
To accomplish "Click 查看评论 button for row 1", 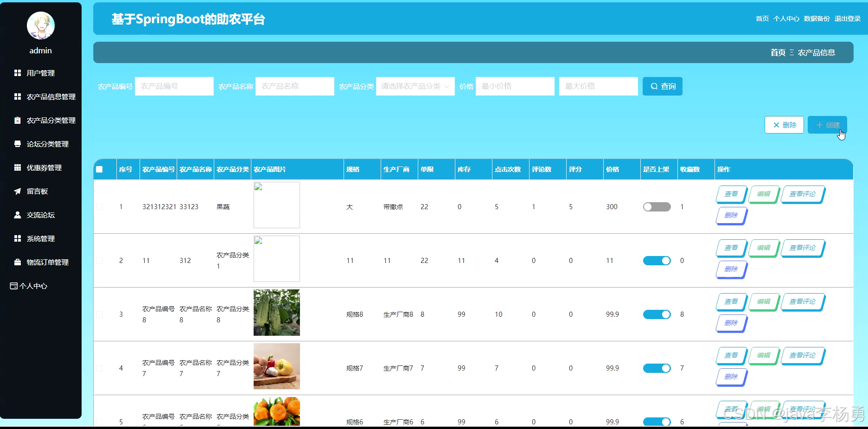I will click(803, 194).
